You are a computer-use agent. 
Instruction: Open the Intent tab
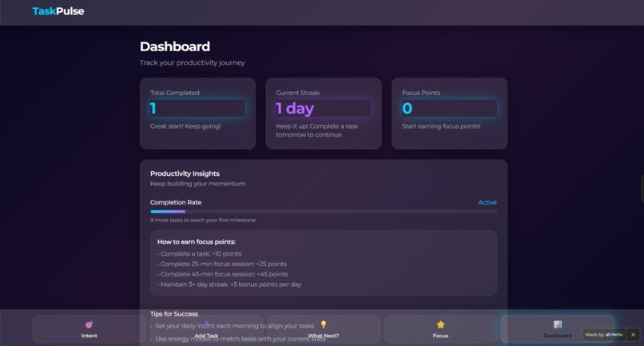[x=89, y=329]
